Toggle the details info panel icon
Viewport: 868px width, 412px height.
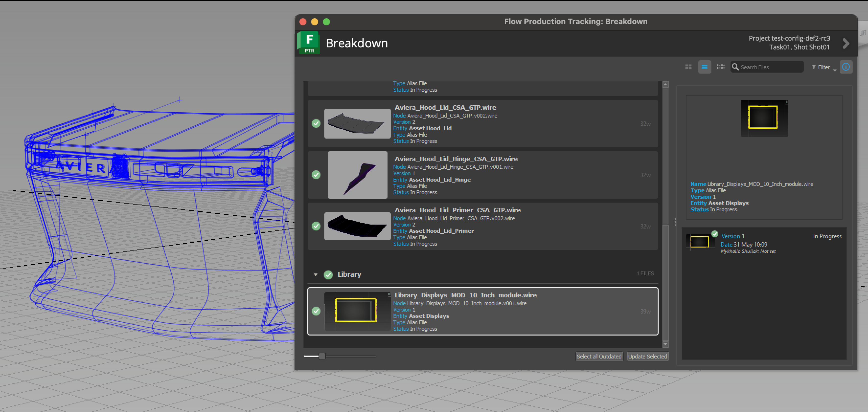[x=846, y=67]
